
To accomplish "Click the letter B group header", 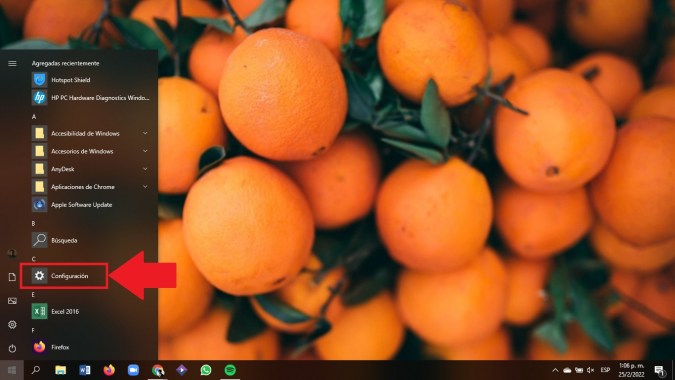I will pos(34,224).
